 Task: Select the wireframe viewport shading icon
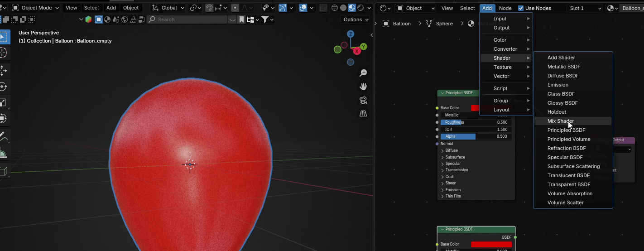tap(335, 8)
